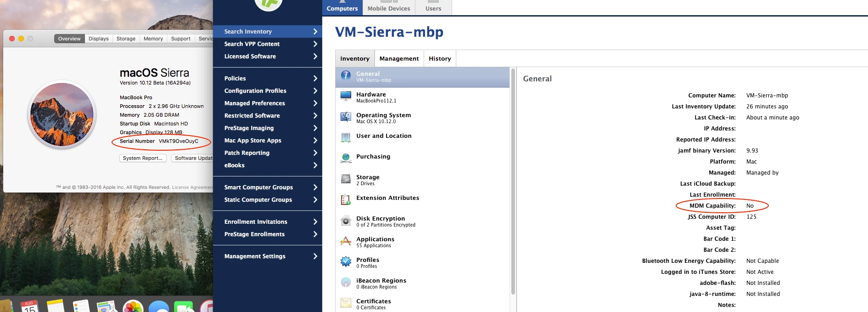Open the License Agreement link

coord(192,187)
